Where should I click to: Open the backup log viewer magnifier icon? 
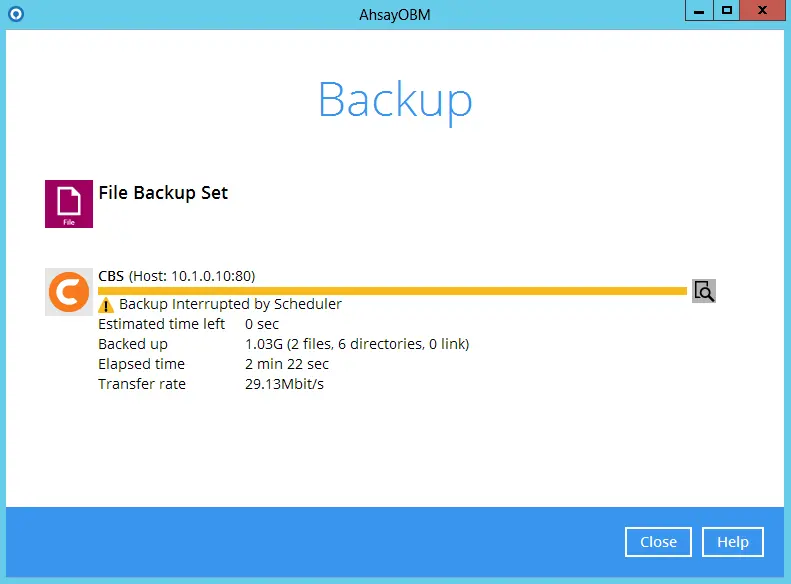pyautogui.click(x=704, y=291)
